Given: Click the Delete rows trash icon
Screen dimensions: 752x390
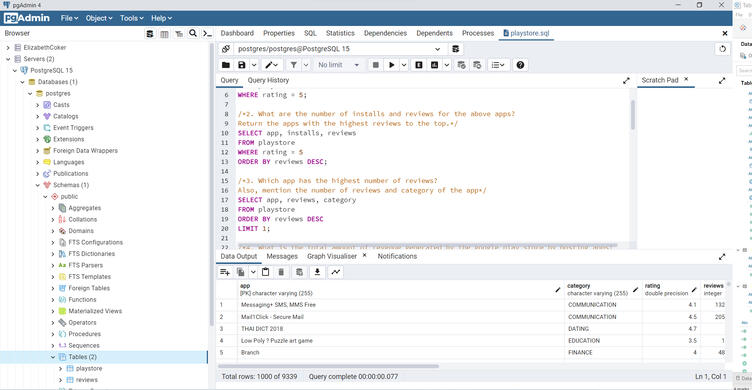Looking at the screenshot, I should [282, 272].
